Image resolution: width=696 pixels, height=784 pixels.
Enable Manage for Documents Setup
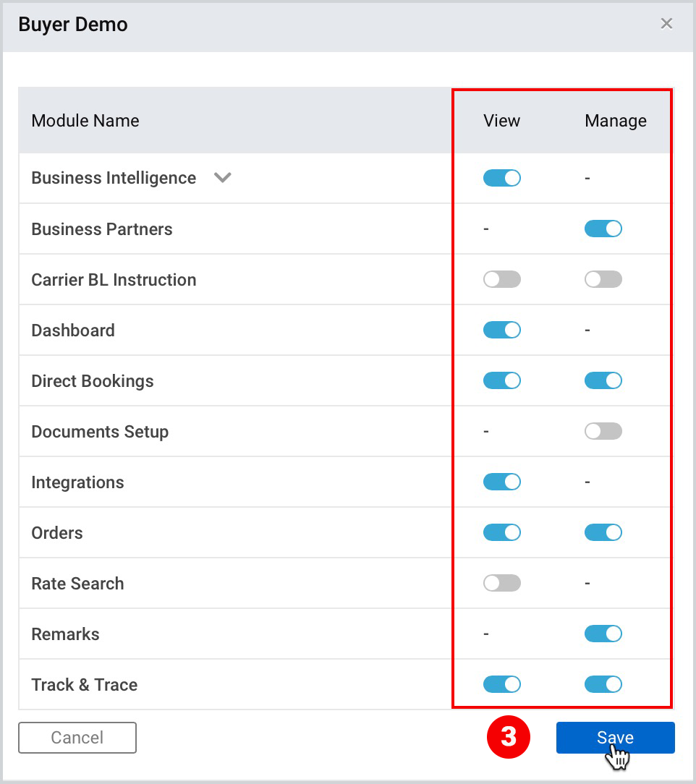[603, 431]
